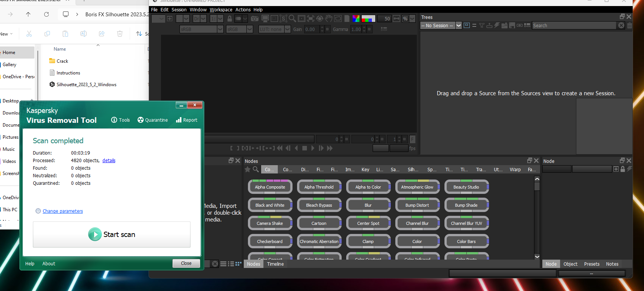Open the first sRGB colorspace dropdown
This screenshot has height=291, width=644.
click(x=202, y=29)
